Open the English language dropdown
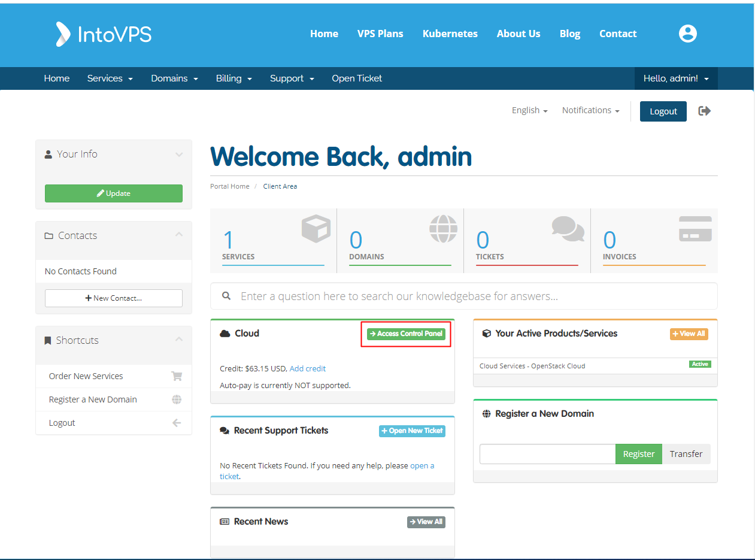Image resolution: width=755 pixels, height=560 pixels. pyautogui.click(x=530, y=110)
